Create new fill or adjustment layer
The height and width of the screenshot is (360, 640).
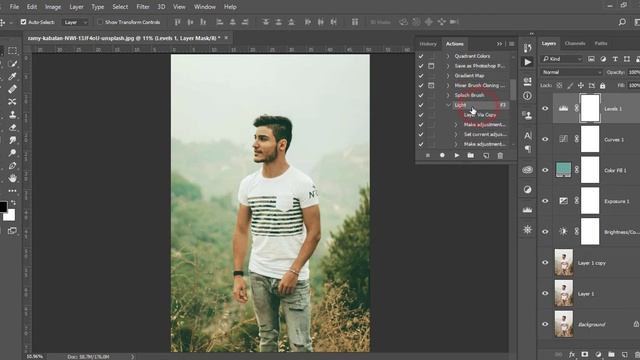[598, 355]
